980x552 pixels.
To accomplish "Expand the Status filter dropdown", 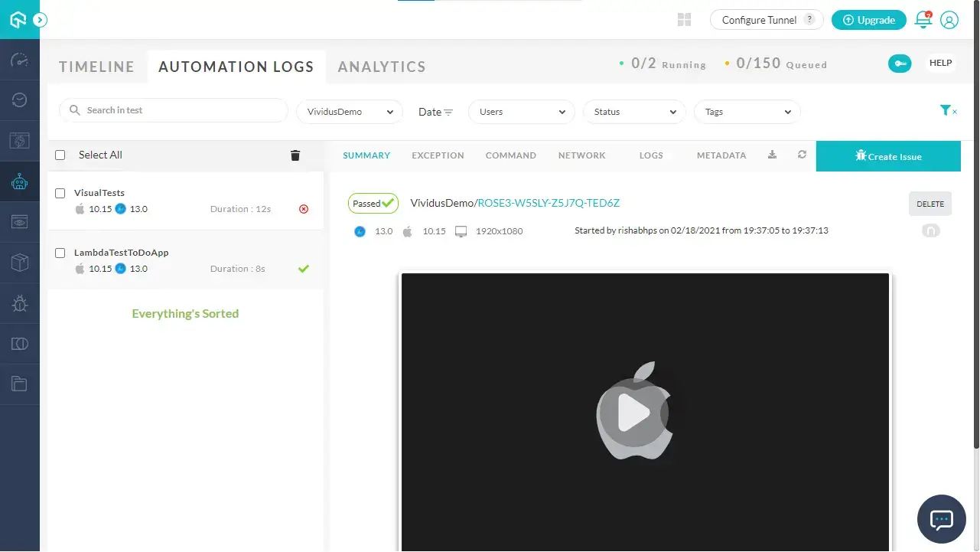I will point(633,111).
